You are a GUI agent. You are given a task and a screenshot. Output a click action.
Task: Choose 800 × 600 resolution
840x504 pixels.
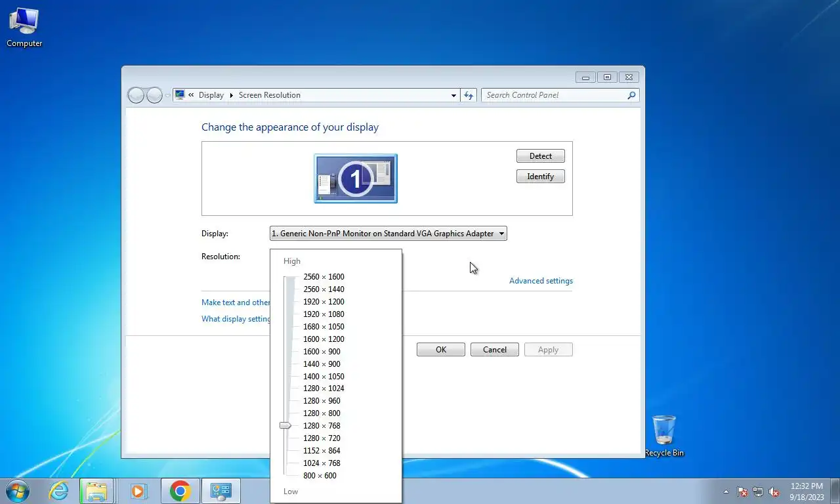click(320, 476)
